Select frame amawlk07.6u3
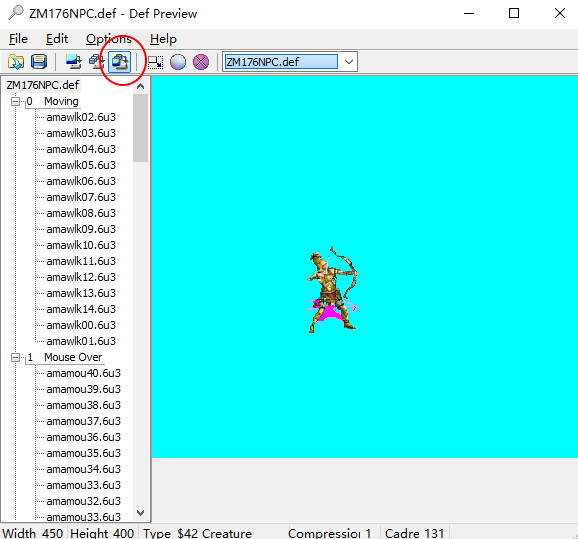This screenshot has width=578, height=539. click(x=81, y=197)
